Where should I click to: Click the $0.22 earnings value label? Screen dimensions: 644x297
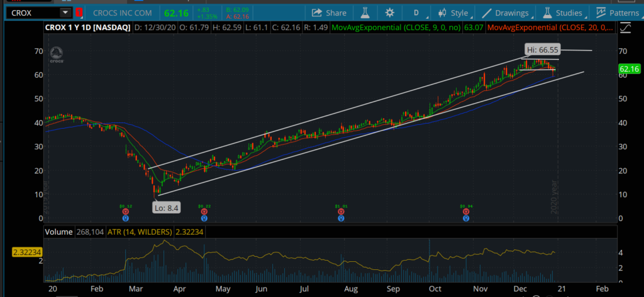(x=204, y=207)
